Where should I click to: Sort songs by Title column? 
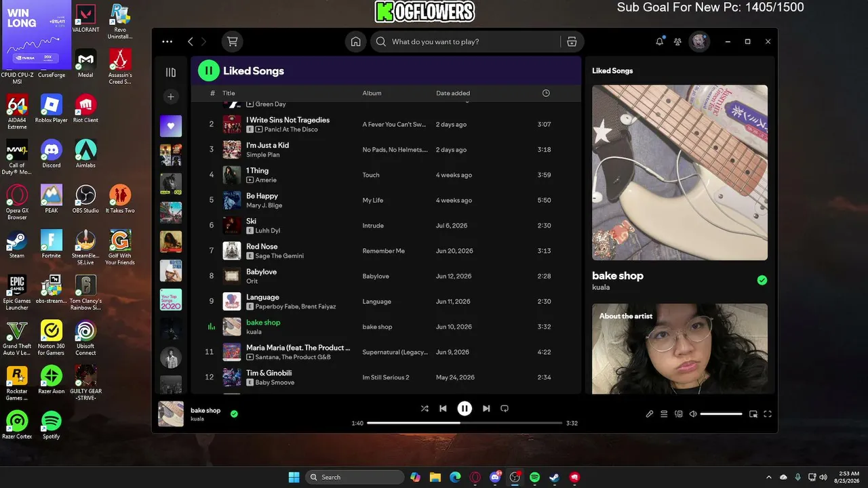click(229, 94)
